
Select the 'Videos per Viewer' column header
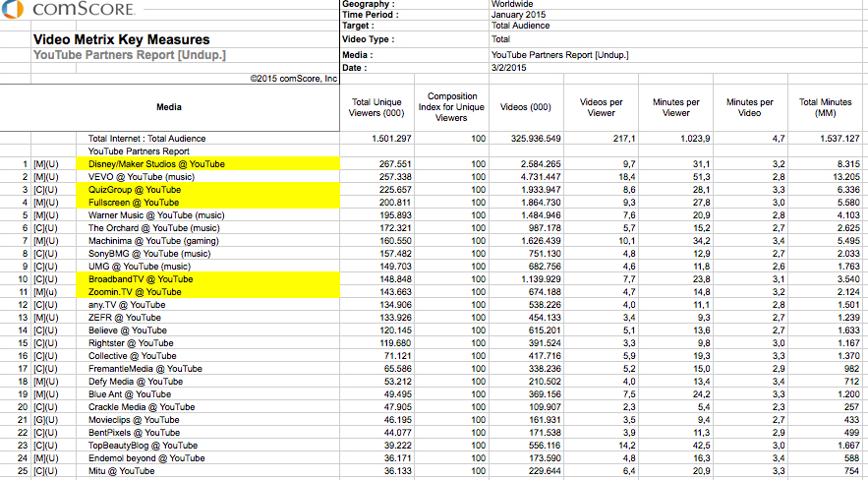pyautogui.click(x=601, y=107)
